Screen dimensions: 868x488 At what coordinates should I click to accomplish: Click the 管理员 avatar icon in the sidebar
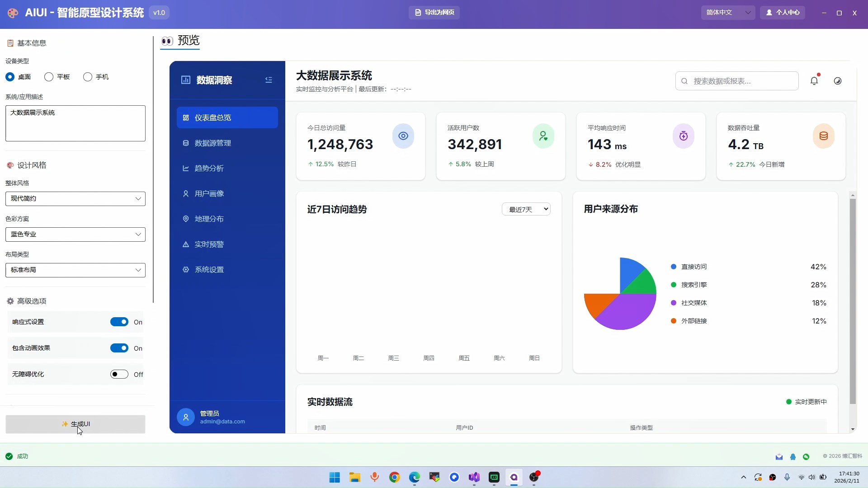pyautogui.click(x=186, y=417)
